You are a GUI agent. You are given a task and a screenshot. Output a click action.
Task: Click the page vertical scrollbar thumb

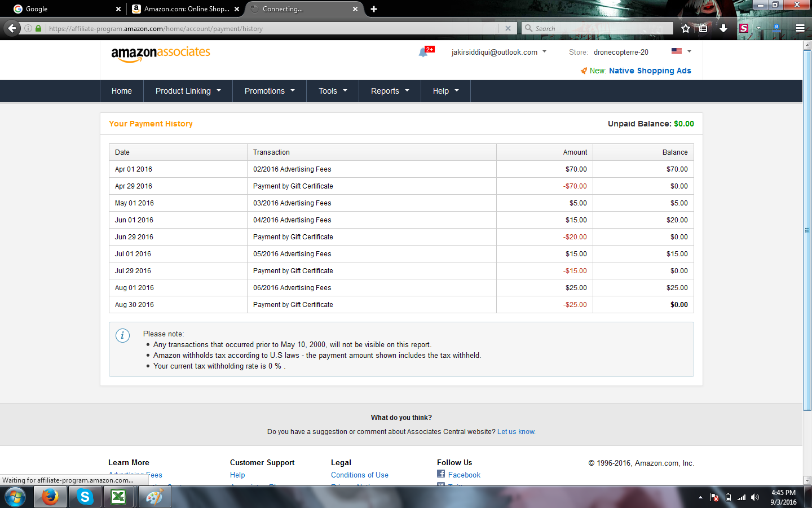tap(807, 230)
